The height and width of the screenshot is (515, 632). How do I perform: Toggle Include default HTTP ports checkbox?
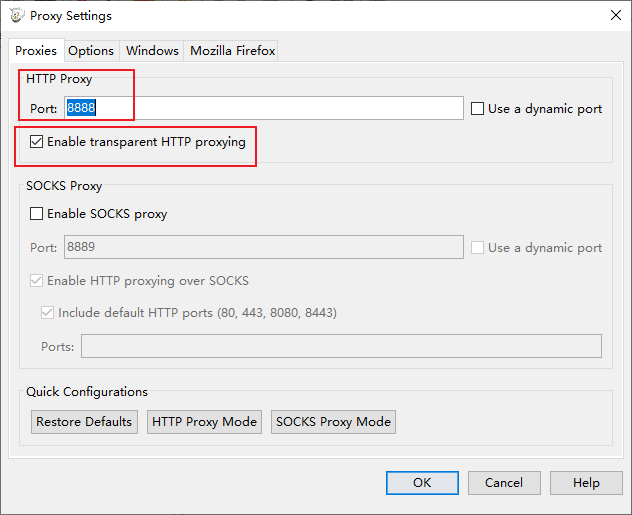coord(48,313)
